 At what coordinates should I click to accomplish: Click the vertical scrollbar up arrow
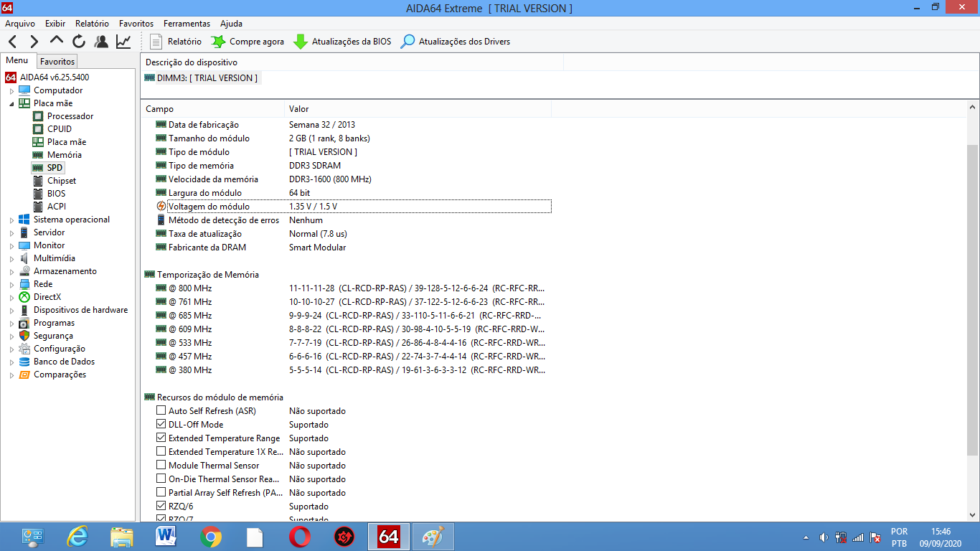[973, 107]
